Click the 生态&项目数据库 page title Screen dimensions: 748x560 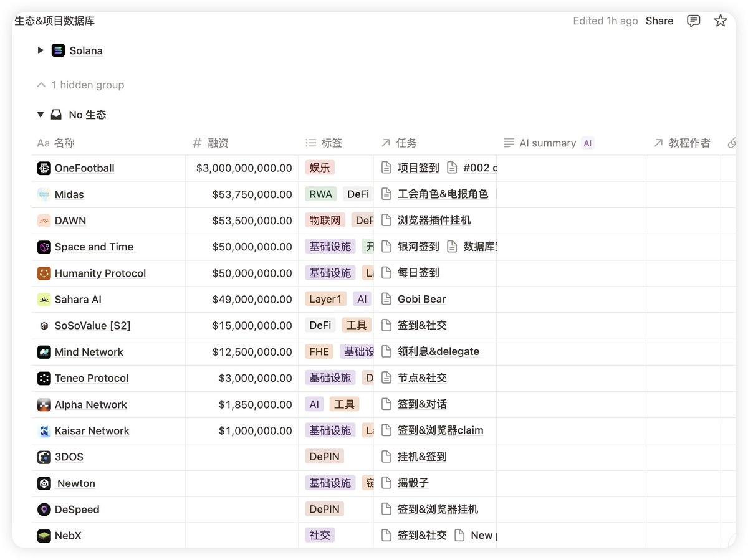[55, 21]
